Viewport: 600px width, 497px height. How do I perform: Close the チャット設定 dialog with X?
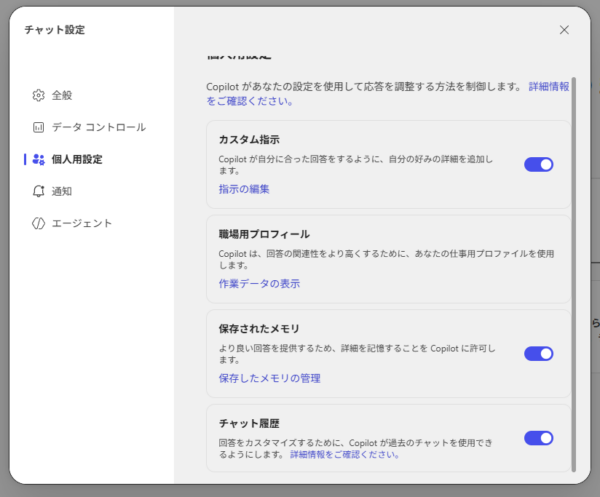[564, 30]
